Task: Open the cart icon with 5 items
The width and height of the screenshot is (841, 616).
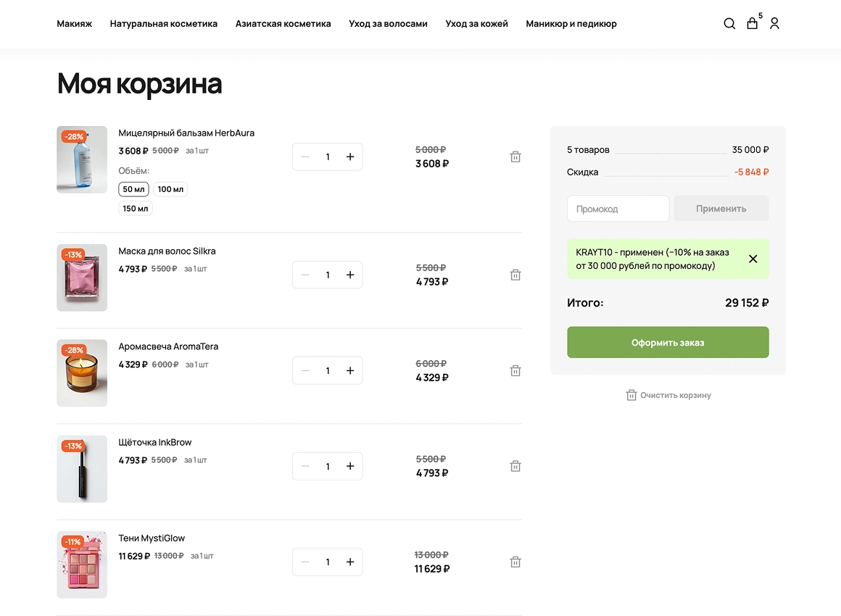Action: 752,23
